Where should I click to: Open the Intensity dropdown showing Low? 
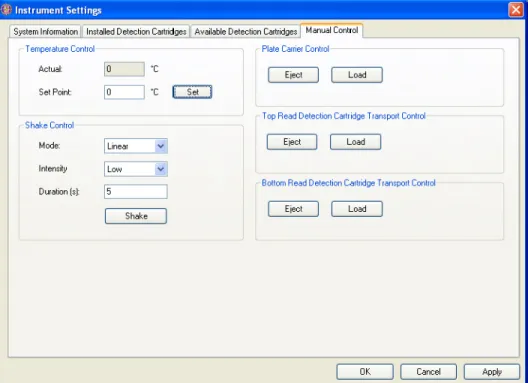136,169
